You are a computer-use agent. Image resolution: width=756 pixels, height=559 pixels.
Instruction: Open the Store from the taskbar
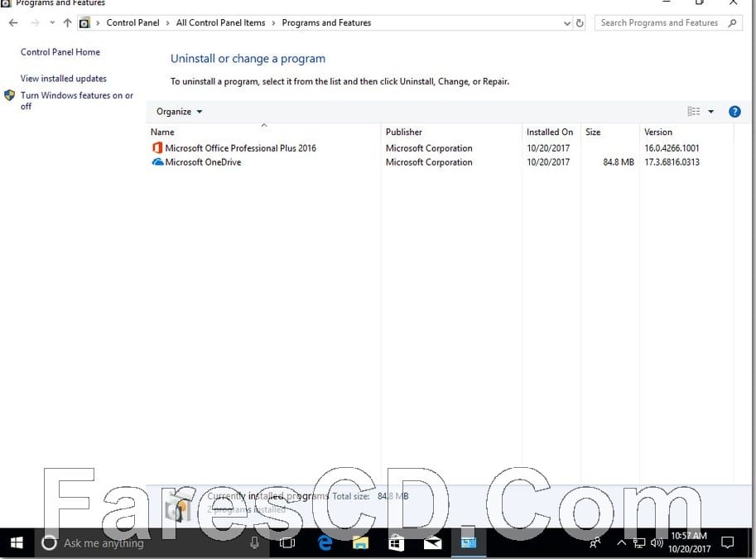pyautogui.click(x=397, y=543)
